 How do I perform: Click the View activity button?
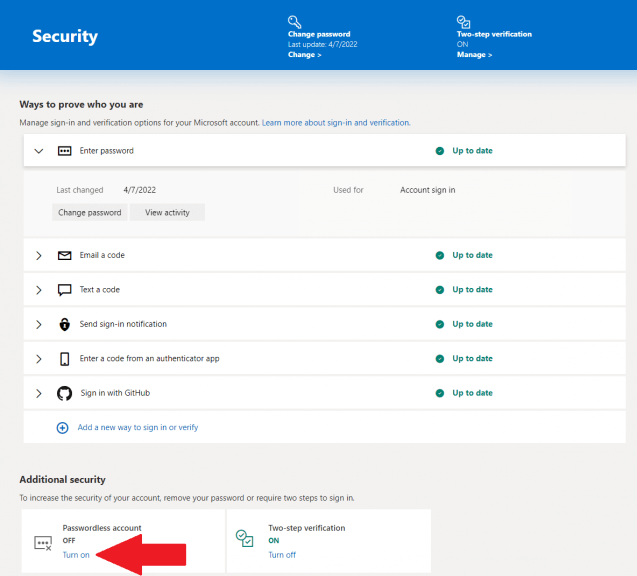tap(167, 212)
